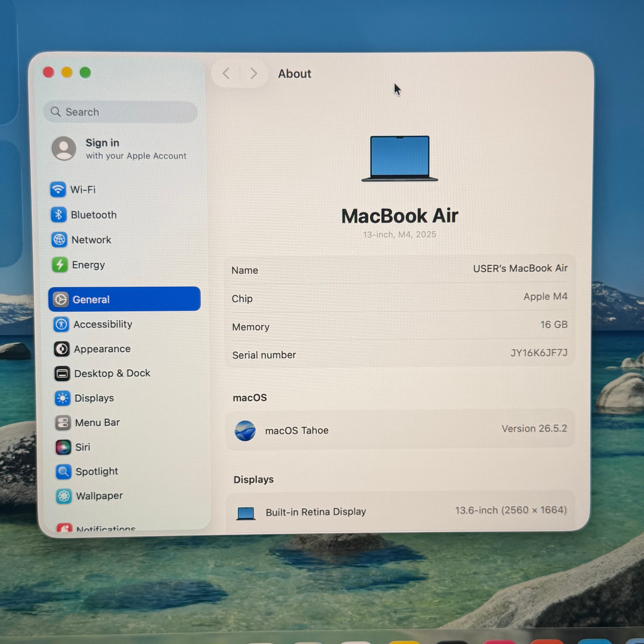This screenshot has width=644, height=644.
Task: Open the Appearance icon
Action: (62, 349)
